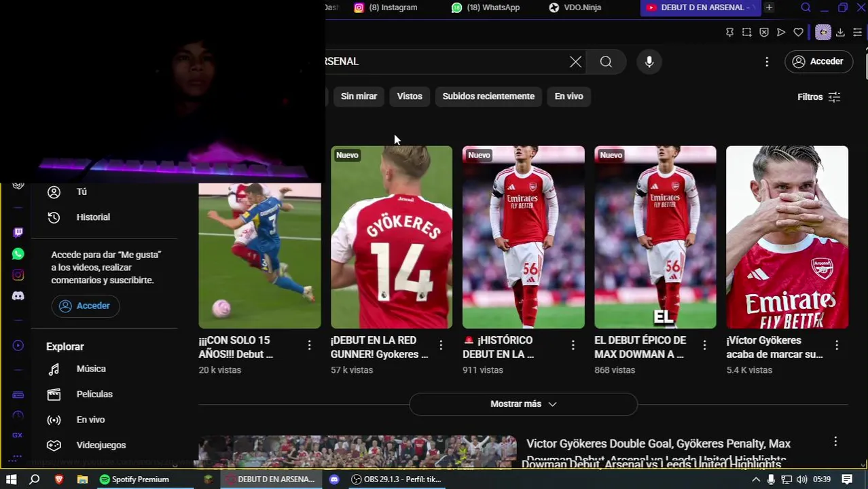Open Discord in the Opera GX sidebar

[18, 296]
